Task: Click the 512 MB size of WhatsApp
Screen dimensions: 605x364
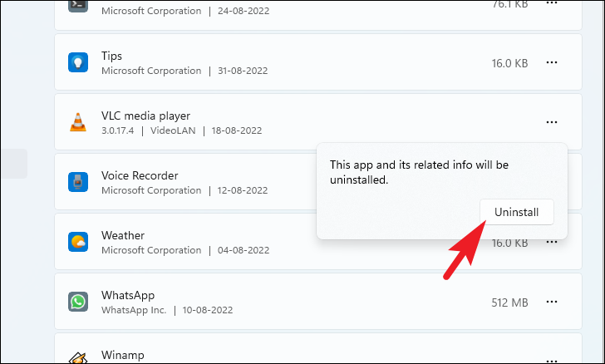Action: pos(509,303)
